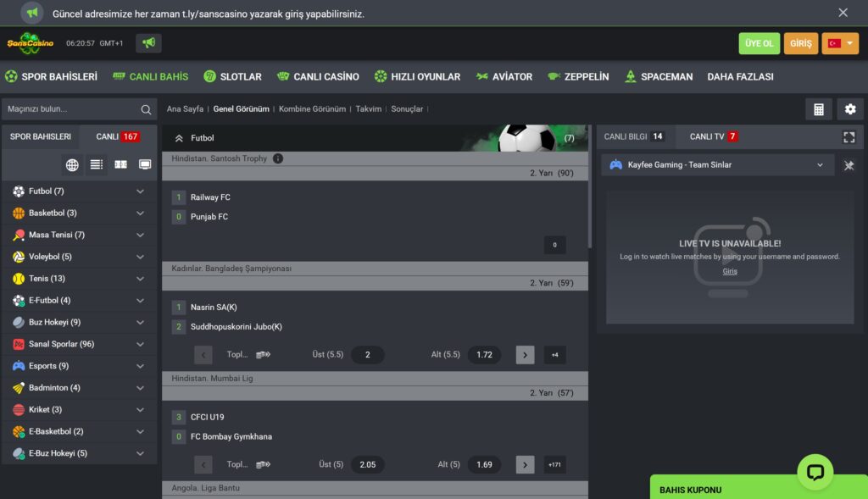This screenshot has height=499, width=868.
Task: Unpin the Live TV panel
Action: click(849, 165)
